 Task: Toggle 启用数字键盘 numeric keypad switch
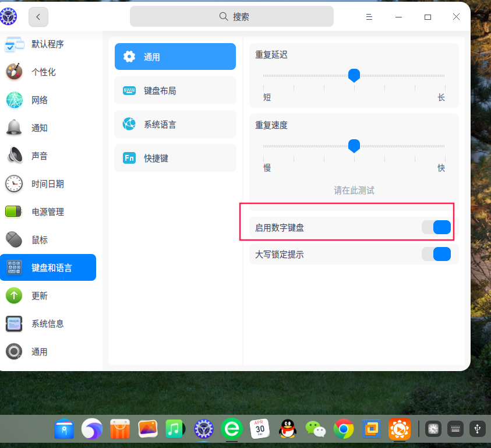(x=436, y=227)
